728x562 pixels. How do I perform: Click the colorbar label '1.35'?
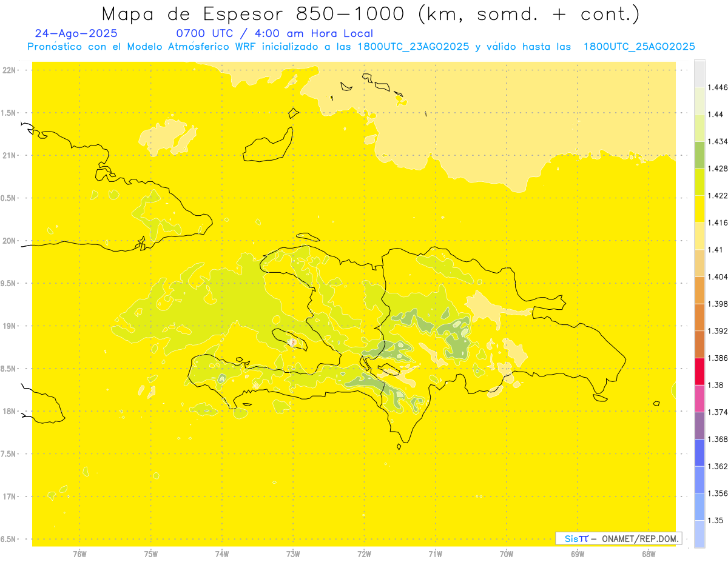point(716,521)
